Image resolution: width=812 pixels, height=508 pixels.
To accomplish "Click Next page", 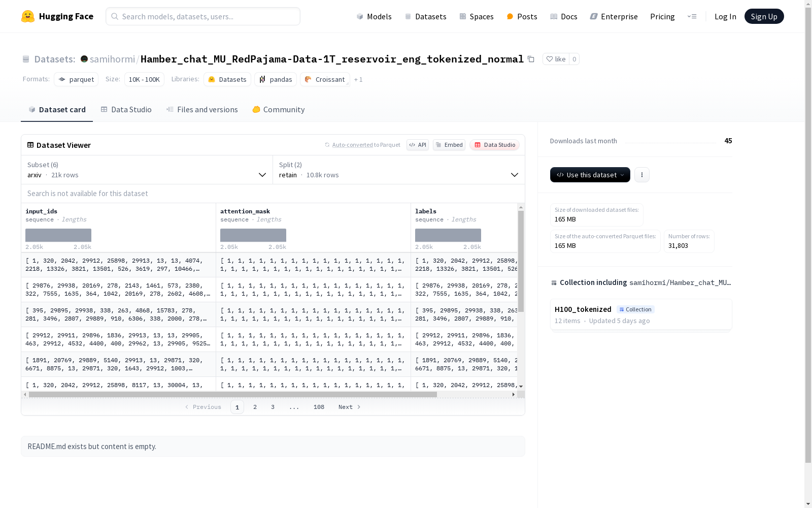I will tap(350, 407).
